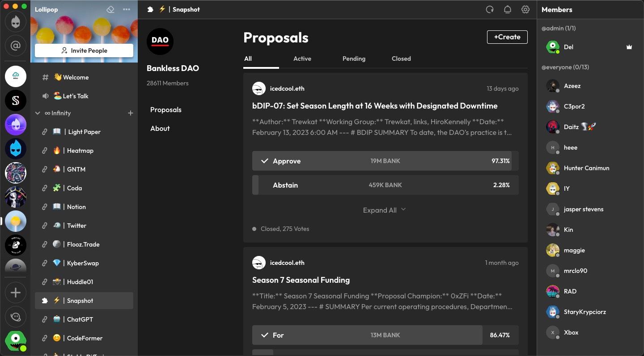Click the Bankless DAO logo
The width and height of the screenshot is (644, 356).
coord(160,42)
